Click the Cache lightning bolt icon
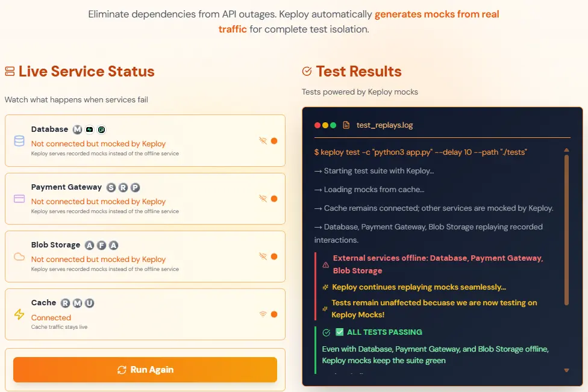The width and height of the screenshot is (588, 392). (x=19, y=314)
